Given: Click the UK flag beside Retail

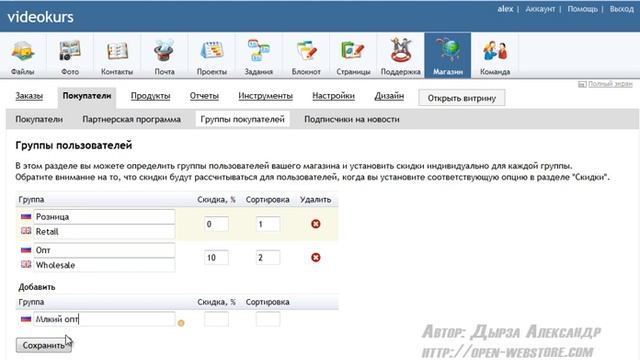Looking at the screenshot, I should click(26, 231).
